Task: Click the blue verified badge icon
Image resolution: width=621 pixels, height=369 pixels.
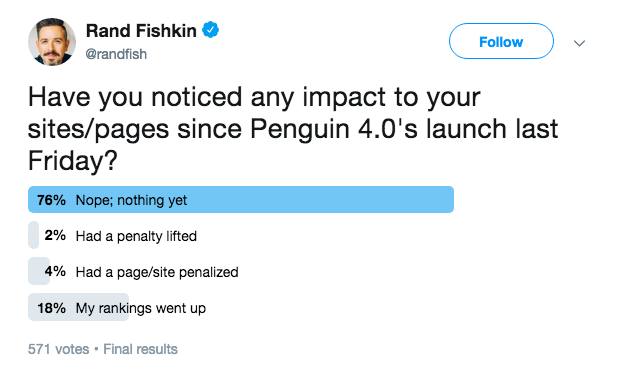Action: click(x=211, y=30)
